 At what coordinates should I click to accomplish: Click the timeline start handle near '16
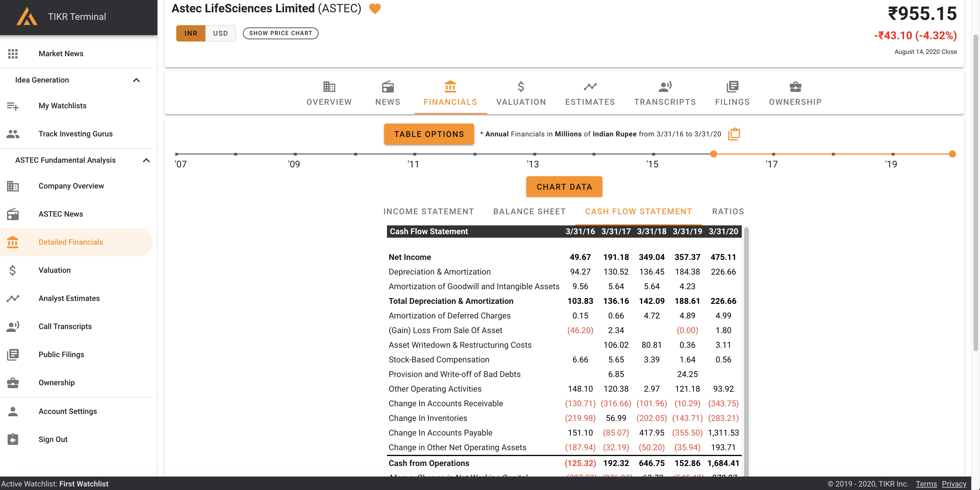point(713,154)
